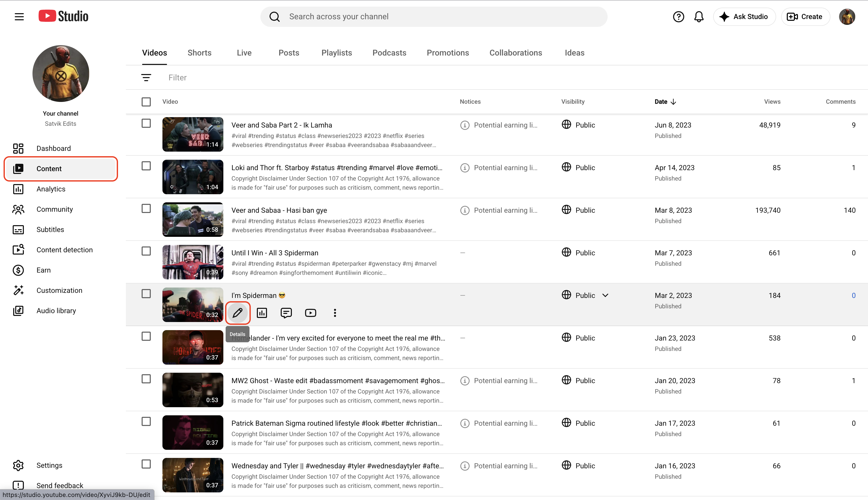Open Subtitles in the sidebar
The width and height of the screenshot is (868, 500).
[60, 229]
